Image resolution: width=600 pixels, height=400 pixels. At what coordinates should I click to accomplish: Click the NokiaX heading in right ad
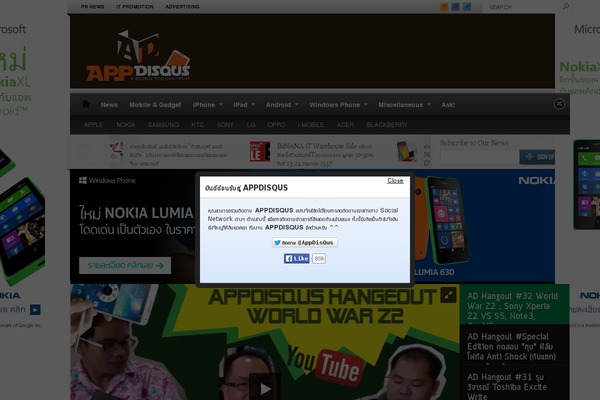579,67
